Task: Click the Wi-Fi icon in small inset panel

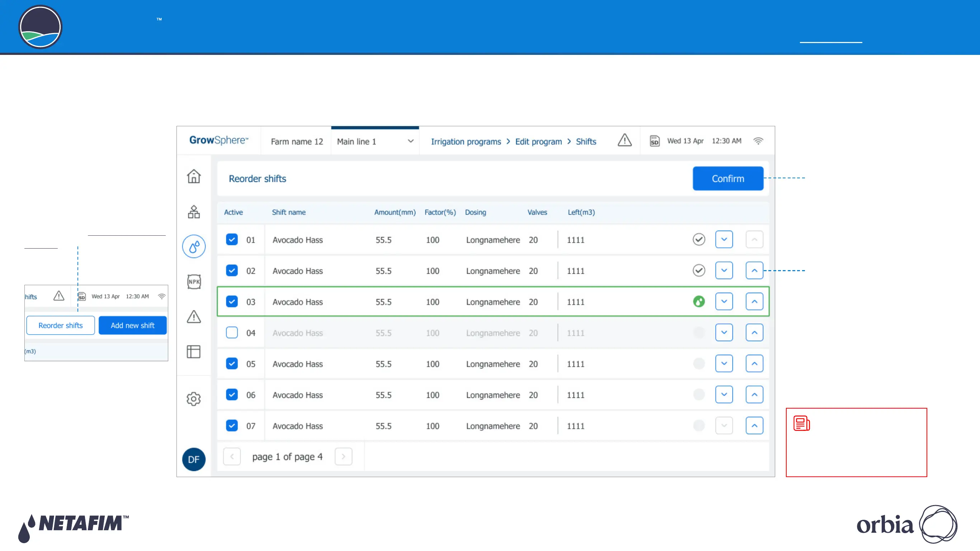Action: [162, 296]
